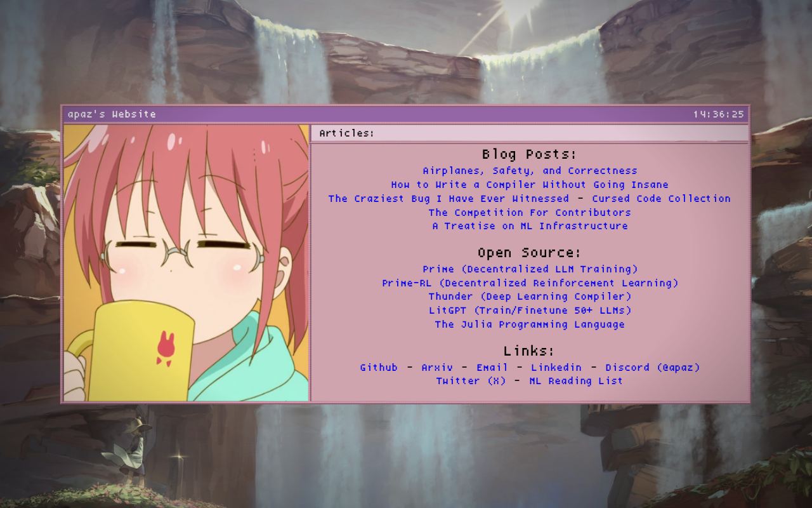
Task: Open Airplanes, Safety, and Correctness post
Action: pyautogui.click(x=530, y=171)
